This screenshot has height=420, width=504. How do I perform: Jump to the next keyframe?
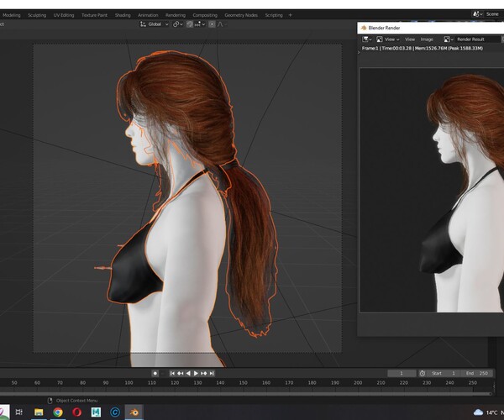(204, 374)
